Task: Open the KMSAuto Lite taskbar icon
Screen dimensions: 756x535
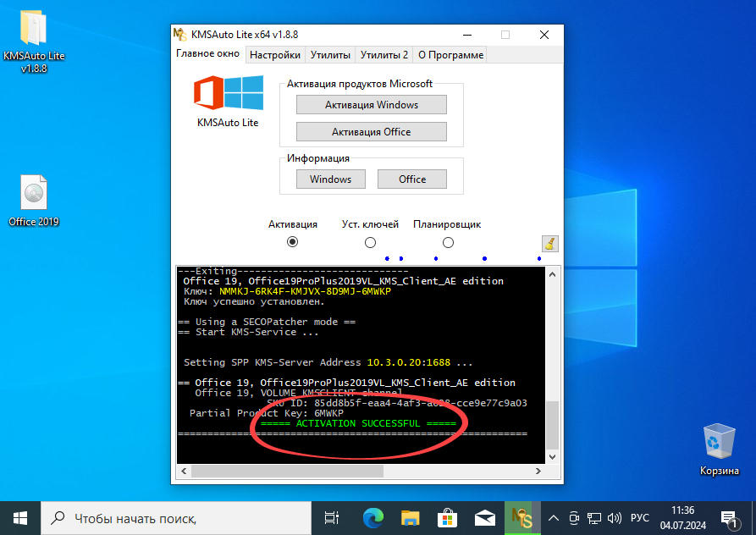Action: point(522,517)
